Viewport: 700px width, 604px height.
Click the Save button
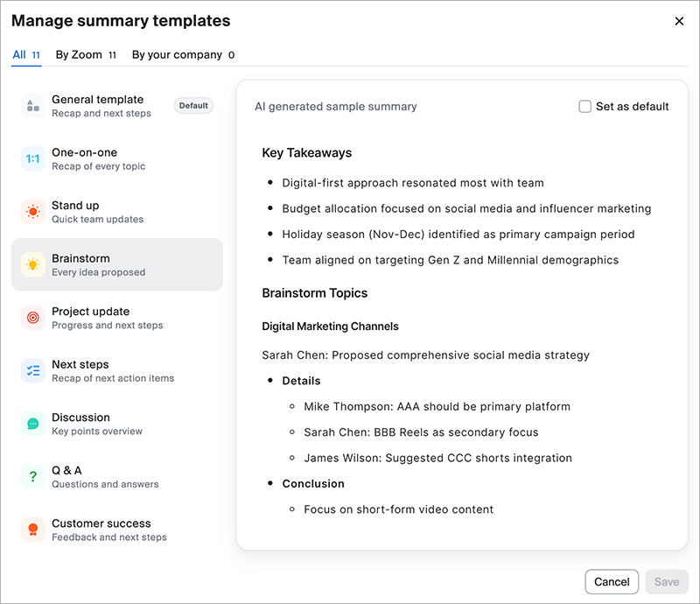point(667,581)
